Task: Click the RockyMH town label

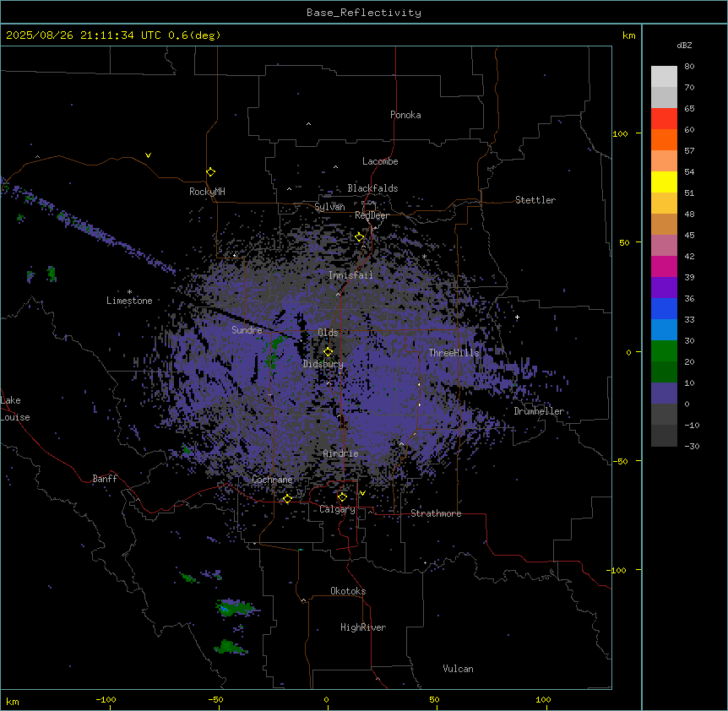Action: pyautogui.click(x=207, y=192)
